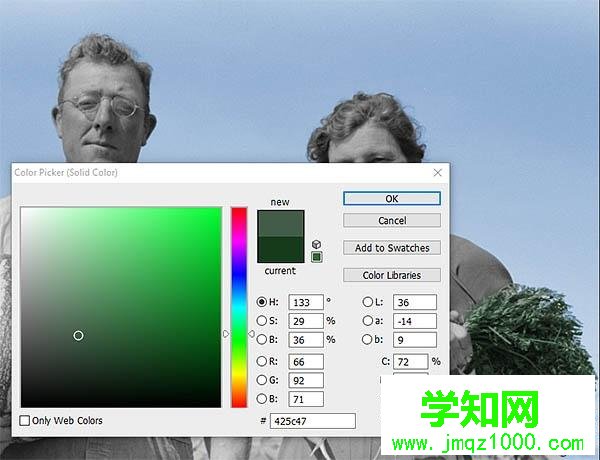
Task: Click the left hue slider arrow handle
Action: point(226,334)
